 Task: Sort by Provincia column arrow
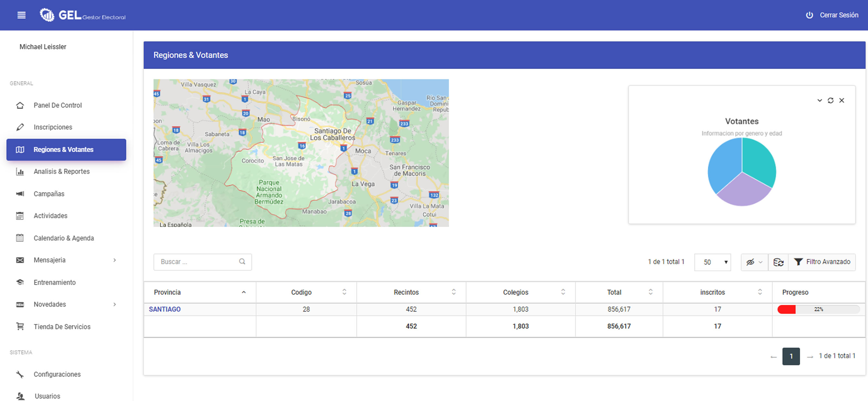coord(243,293)
